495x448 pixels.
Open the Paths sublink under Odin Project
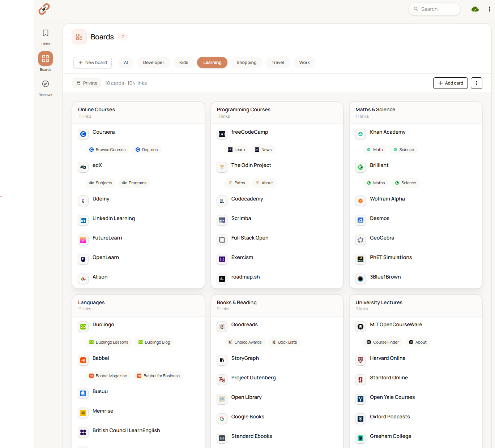pyautogui.click(x=236, y=183)
